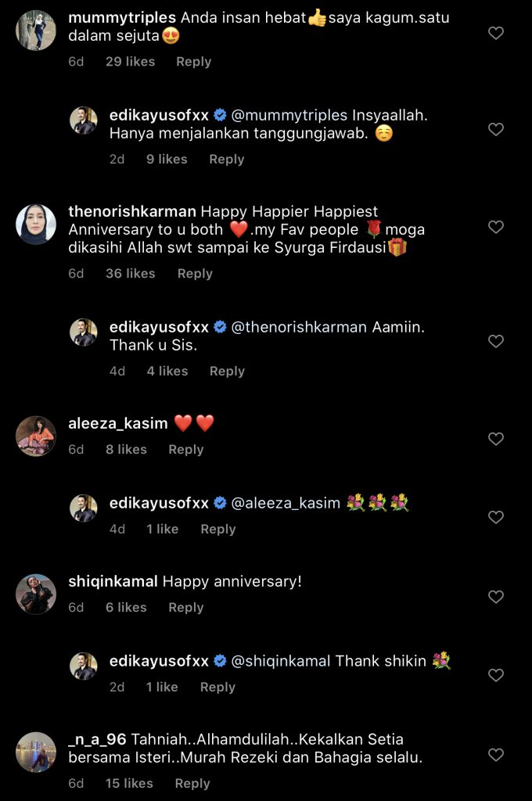Like the _n_a_96 Tahniah comment
This screenshot has height=801, width=532.
point(495,755)
